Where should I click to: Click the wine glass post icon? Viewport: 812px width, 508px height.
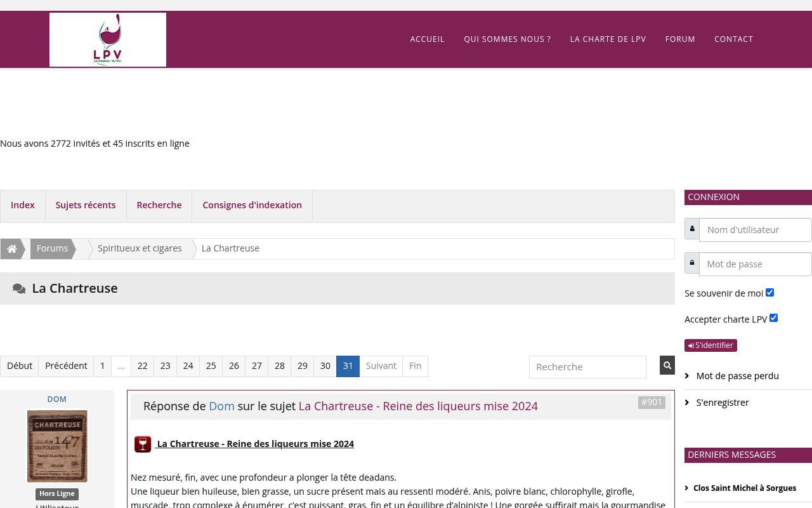tap(143, 444)
